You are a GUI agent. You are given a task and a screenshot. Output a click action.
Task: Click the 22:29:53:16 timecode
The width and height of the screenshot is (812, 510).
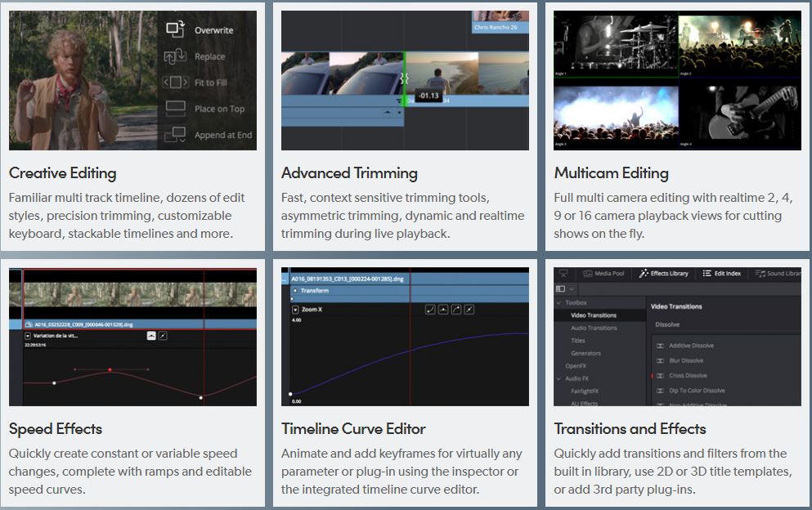tap(34, 345)
